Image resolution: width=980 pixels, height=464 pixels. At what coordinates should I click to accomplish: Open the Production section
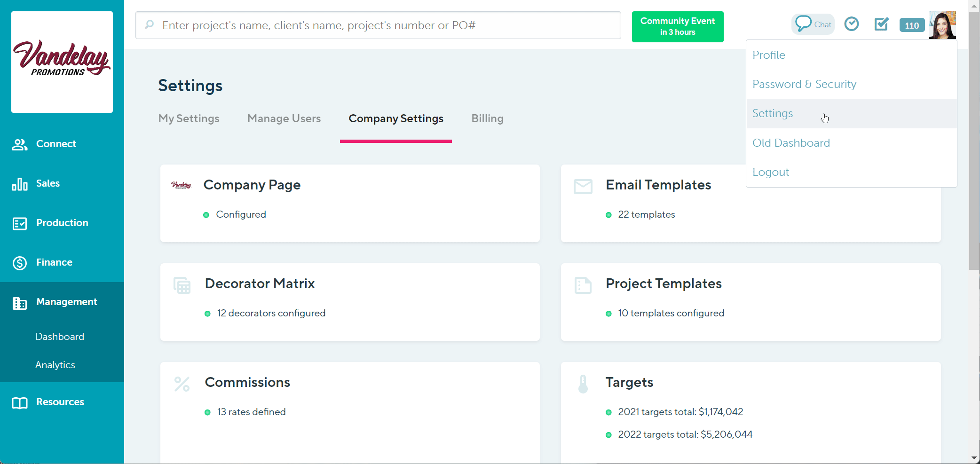pyautogui.click(x=62, y=223)
